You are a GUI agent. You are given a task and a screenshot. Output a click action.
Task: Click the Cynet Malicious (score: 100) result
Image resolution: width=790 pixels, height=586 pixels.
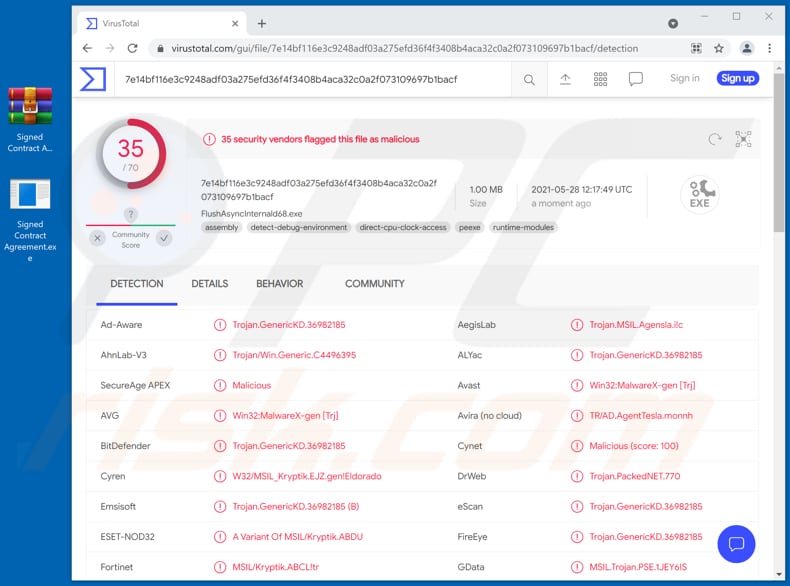pyautogui.click(x=634, y=446)
